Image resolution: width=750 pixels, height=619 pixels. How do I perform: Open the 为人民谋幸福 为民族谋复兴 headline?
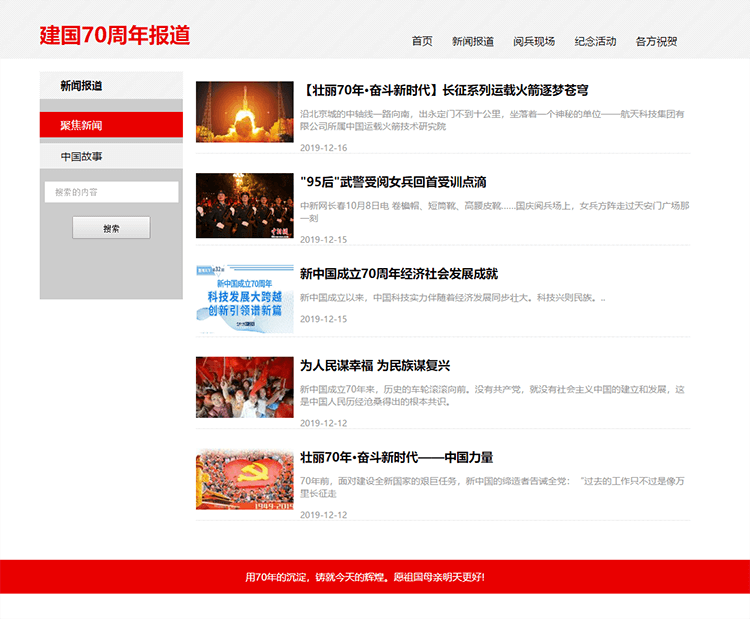[375, 365]
